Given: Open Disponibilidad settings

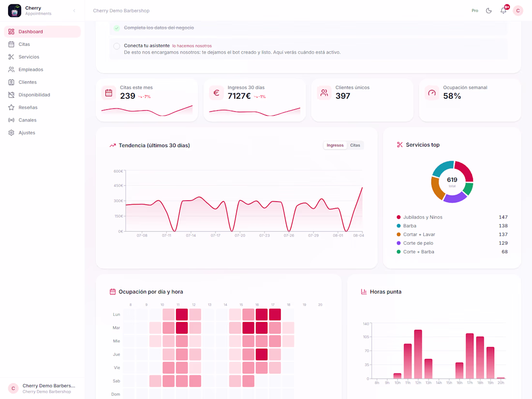Looking at the screenshot, I should (43, 95).
